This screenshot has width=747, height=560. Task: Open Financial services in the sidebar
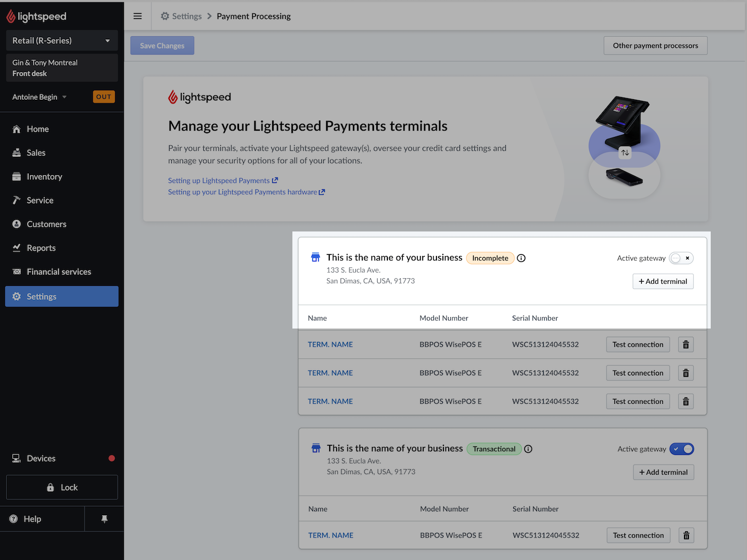[x=62, y=271]
